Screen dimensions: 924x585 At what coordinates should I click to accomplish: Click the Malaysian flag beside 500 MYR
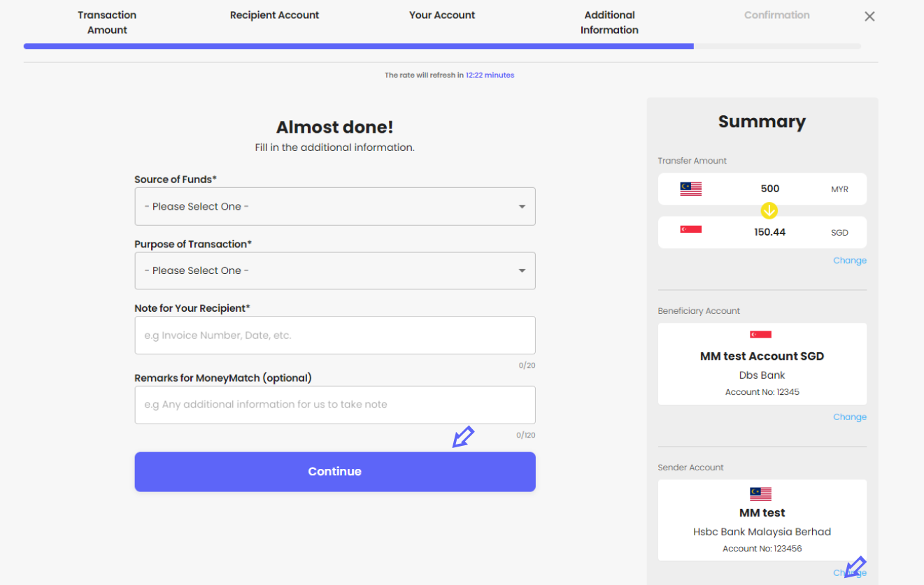(x=690, y=189)
